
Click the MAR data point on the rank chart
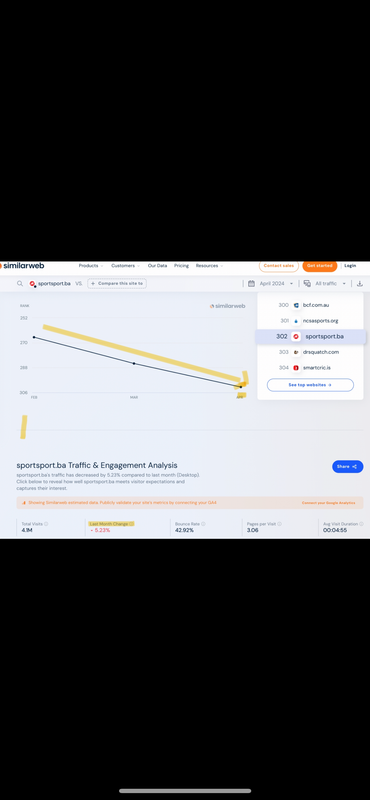pos(134,363)
